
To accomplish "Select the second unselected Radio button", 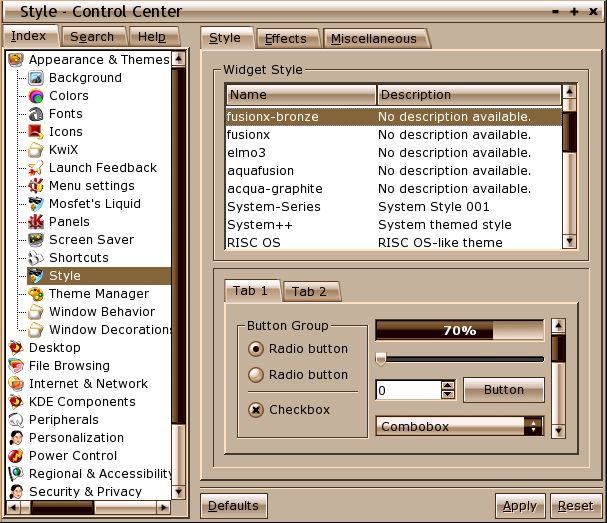I will point(256,375).
